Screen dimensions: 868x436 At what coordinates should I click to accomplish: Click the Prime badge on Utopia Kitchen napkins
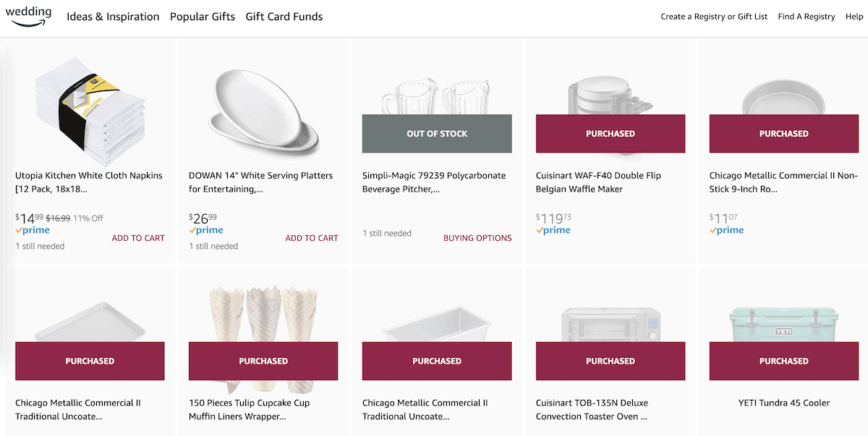(33, 230)
